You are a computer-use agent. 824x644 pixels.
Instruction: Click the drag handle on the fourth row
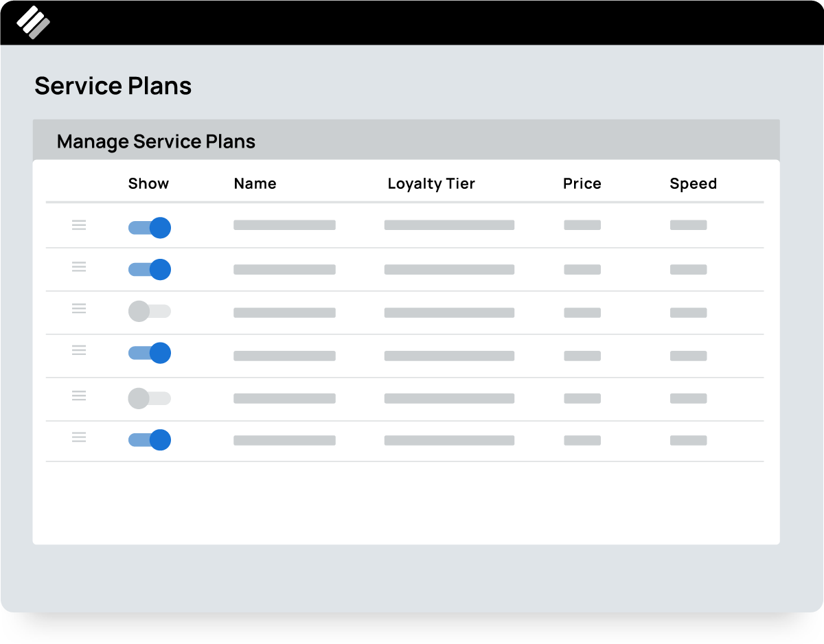pyautogui.click(x=79, y=352)
